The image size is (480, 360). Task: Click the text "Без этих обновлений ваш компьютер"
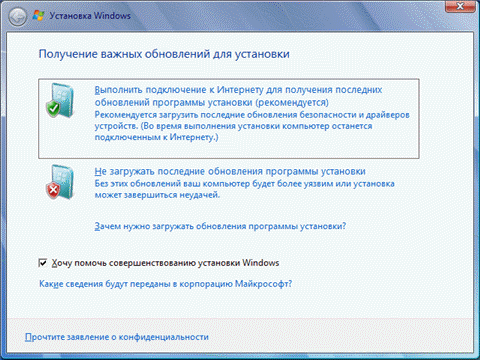tap(172, 184)
